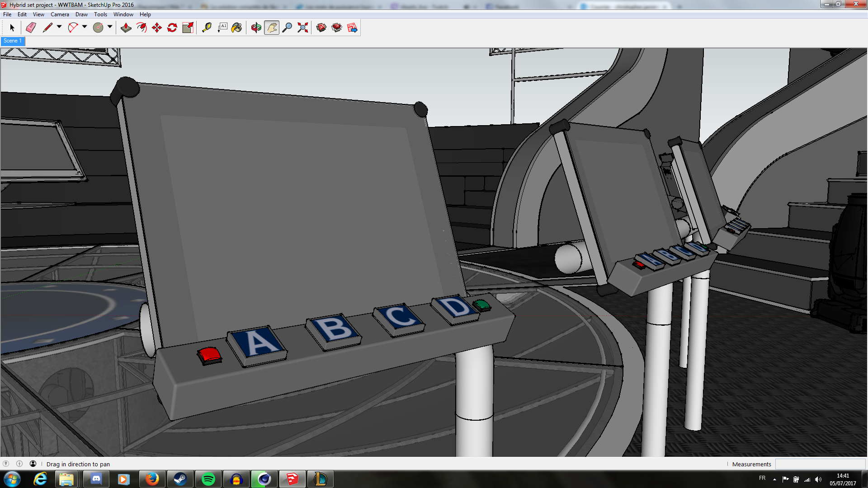Expand the Circle shape dropdown arrow
This screenshot has width=868, height=488.
110,27
